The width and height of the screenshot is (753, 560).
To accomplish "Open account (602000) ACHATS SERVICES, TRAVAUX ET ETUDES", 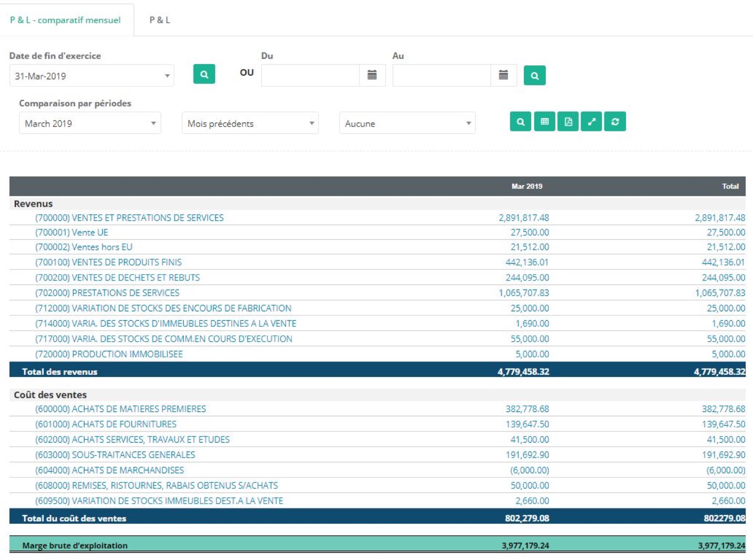I will coord(132,440).
